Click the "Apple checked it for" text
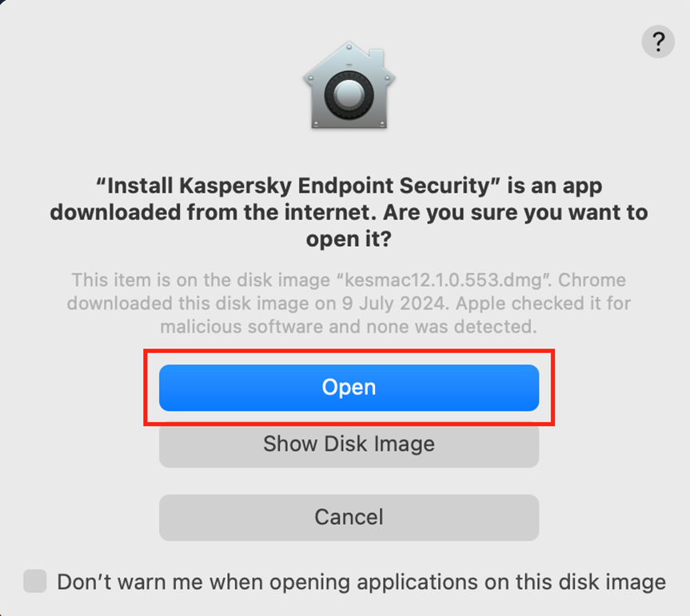690x616 pixels. click(543, 304)
